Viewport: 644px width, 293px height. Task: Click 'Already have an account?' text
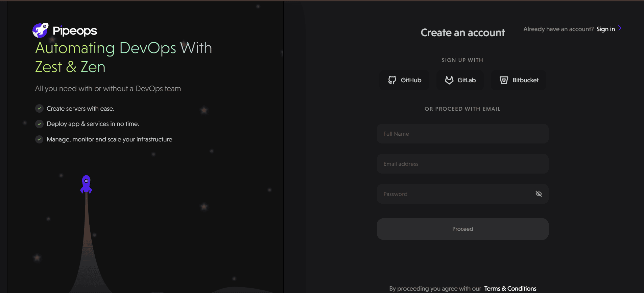pyautogui.click(x=558, y=29)
